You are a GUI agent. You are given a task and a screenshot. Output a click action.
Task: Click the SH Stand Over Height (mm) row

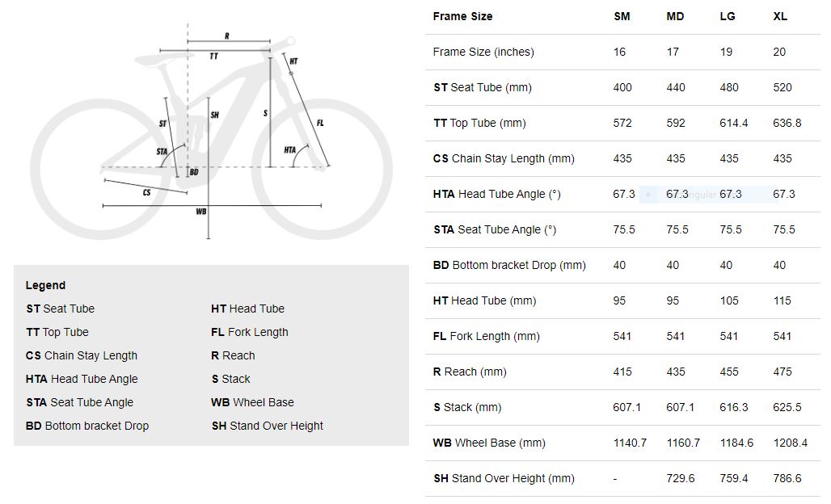tap(622, 479)
